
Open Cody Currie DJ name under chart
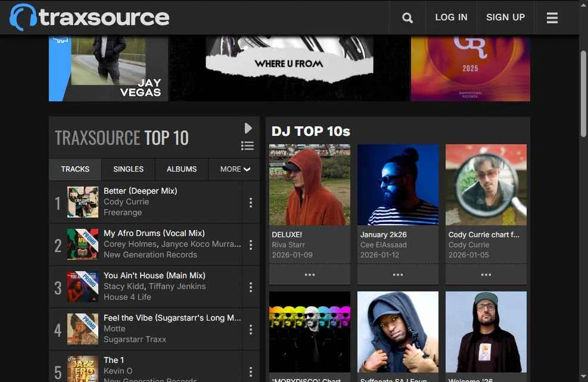click(x=469, y=245)
